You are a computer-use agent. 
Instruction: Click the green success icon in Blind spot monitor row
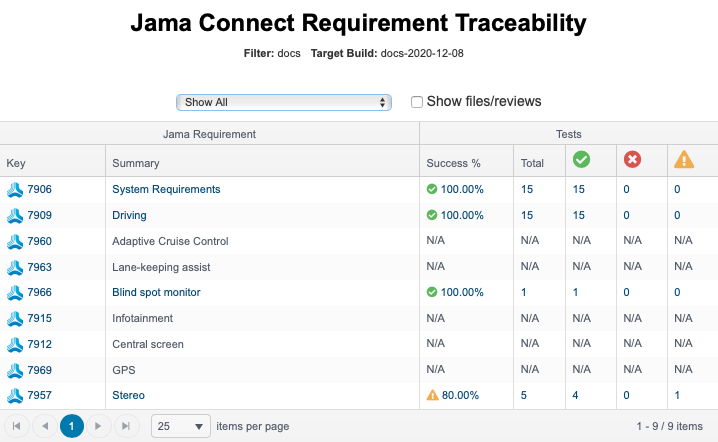(x=432, y=292)
